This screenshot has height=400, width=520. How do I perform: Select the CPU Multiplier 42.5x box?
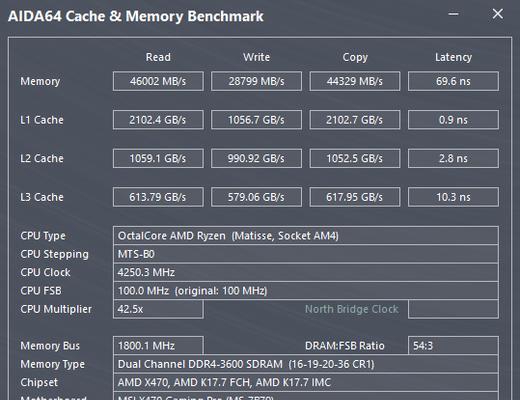pos(158,309)
